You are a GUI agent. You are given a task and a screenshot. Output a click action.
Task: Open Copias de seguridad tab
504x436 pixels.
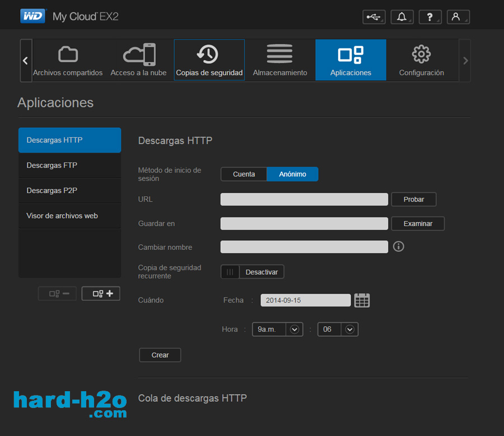(209, 60)
